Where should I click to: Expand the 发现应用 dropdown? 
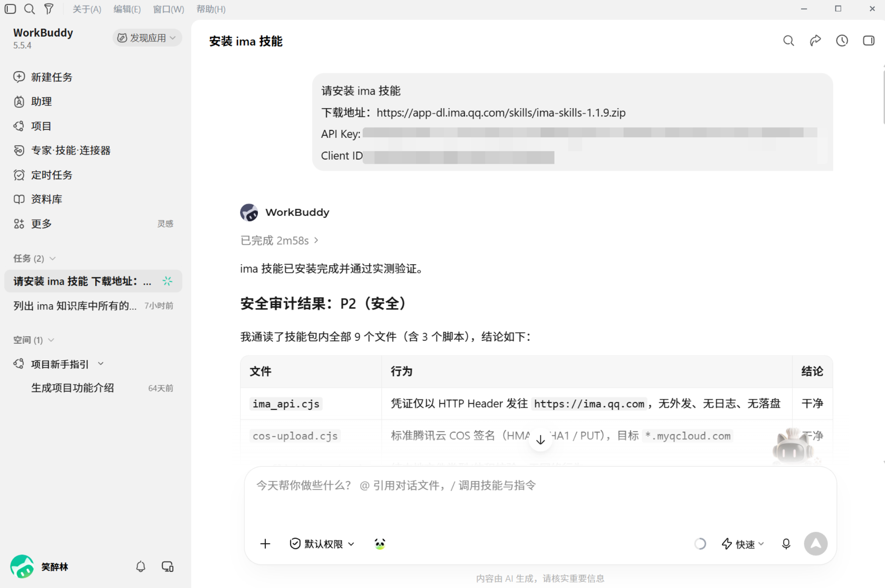click(x=147, y=38)
